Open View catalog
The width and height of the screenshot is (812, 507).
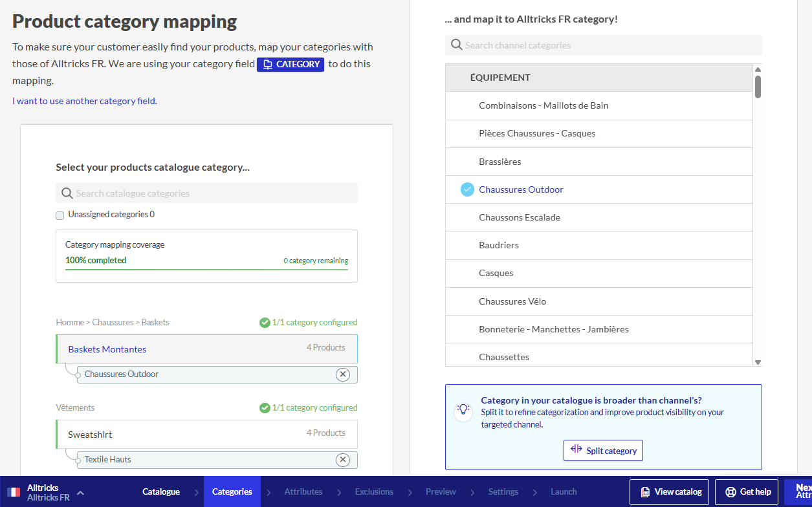tap(669, 492)
